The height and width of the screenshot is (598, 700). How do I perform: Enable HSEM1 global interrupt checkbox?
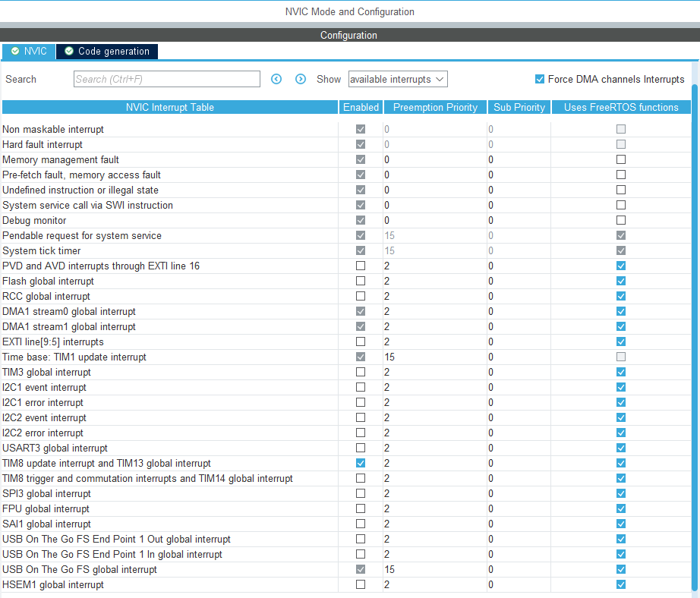(x=361, y=584)
